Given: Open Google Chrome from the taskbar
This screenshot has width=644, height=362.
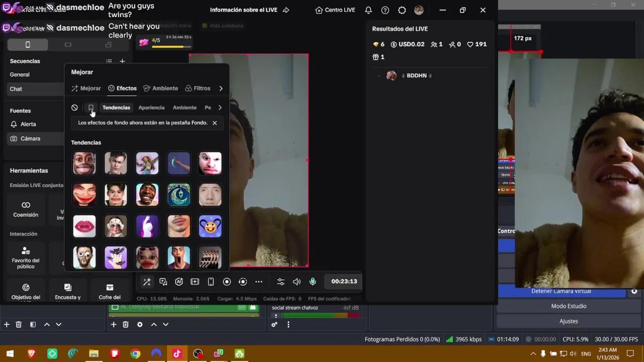Looking at the screenshot, I should (135, 354).
